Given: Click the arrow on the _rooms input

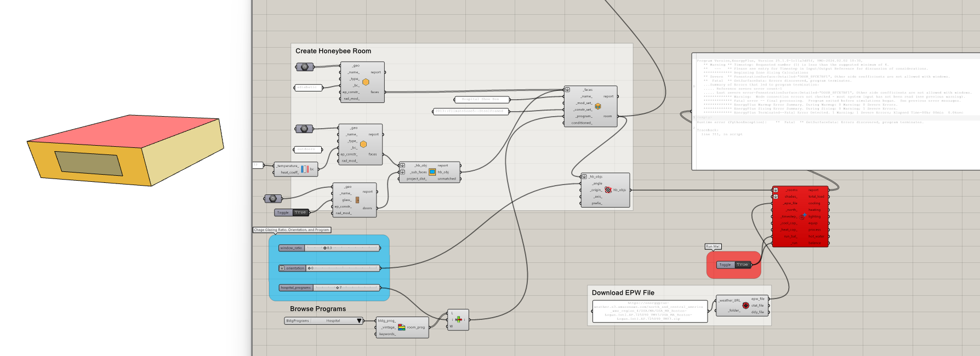Looking at the screenshot, I should pyautogui.click(x=776, y=190).
